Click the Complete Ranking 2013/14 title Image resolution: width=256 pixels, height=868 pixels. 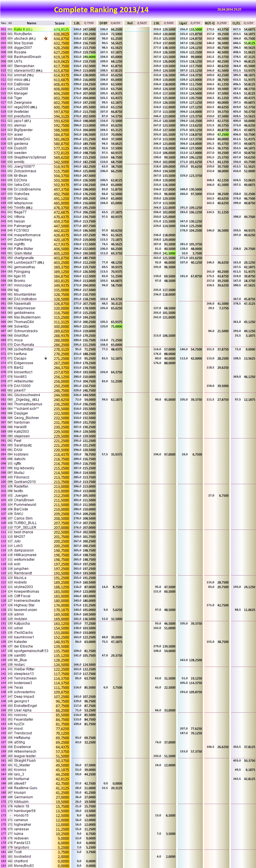pos(101,10)
